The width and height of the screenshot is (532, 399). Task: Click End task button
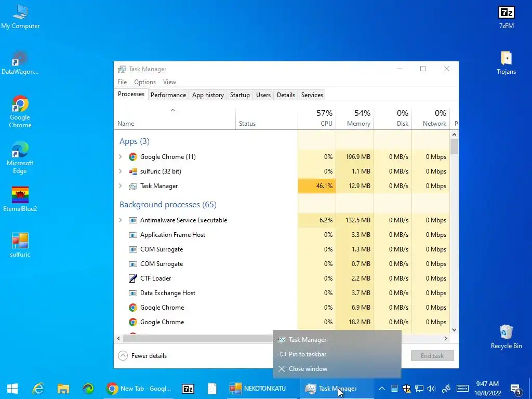[x=432, y=355]
